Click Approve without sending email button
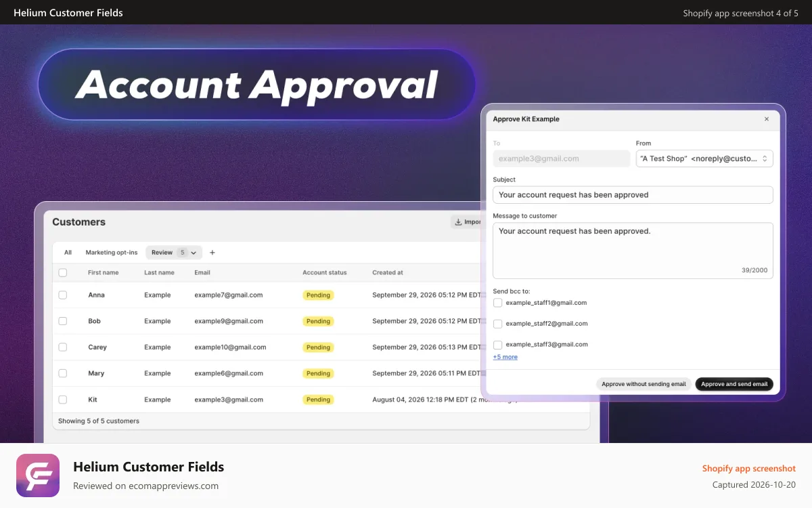The image size is (812, 508). click(x=644, y=384)
